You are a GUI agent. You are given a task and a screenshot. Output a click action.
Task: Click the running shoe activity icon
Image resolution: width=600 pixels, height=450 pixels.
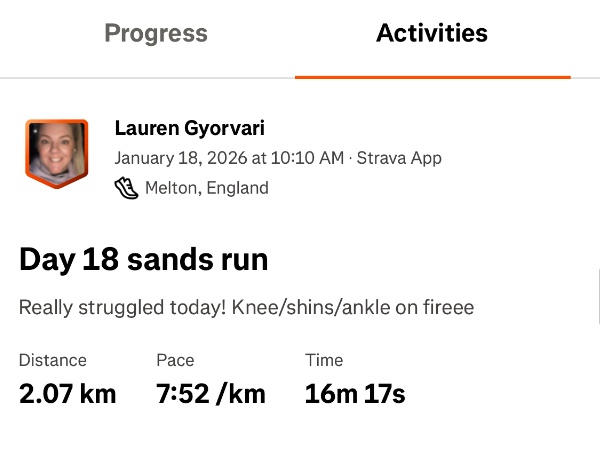tap(126, 187)
